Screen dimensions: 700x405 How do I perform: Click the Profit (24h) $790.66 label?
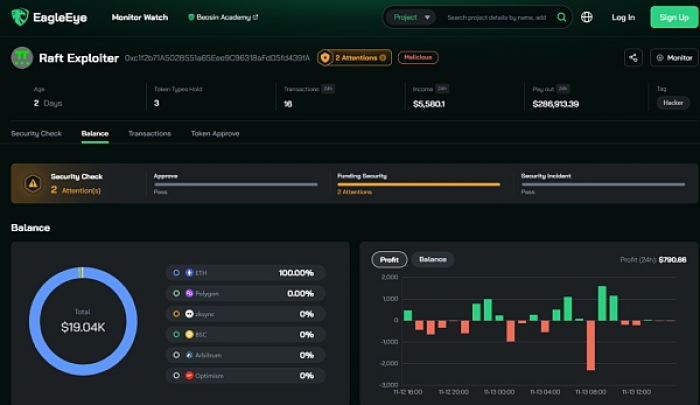point(653,260)
